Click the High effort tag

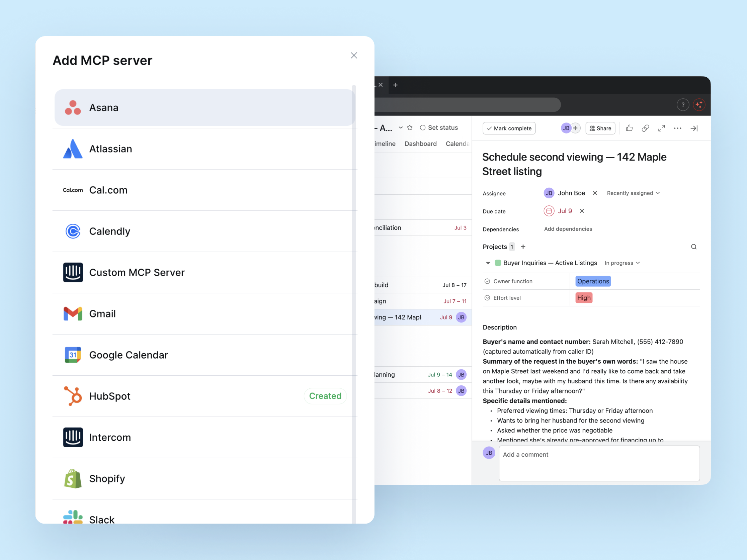[584, 298]
